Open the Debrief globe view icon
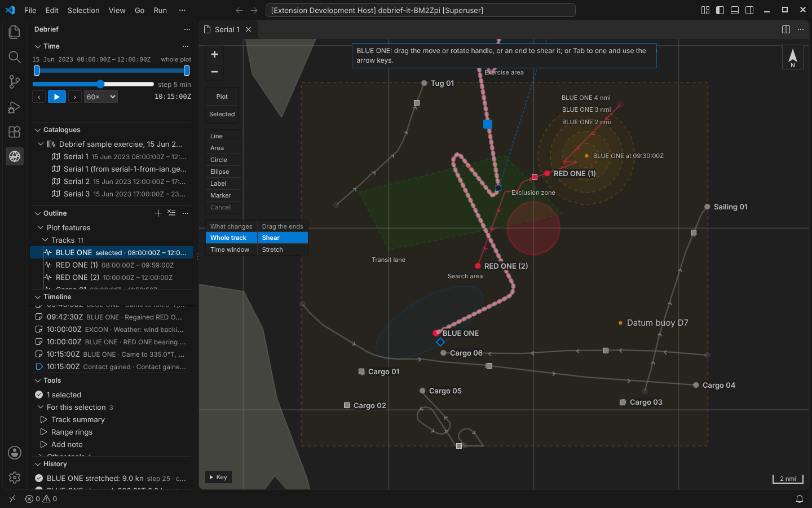Screen dimensions: 812x508 click(15, 156)
